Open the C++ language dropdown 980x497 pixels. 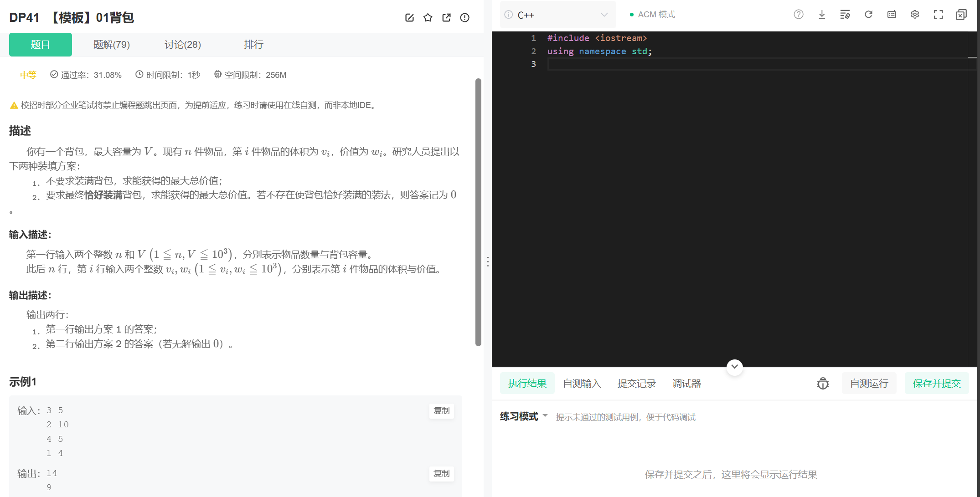(x=558, y=15)
